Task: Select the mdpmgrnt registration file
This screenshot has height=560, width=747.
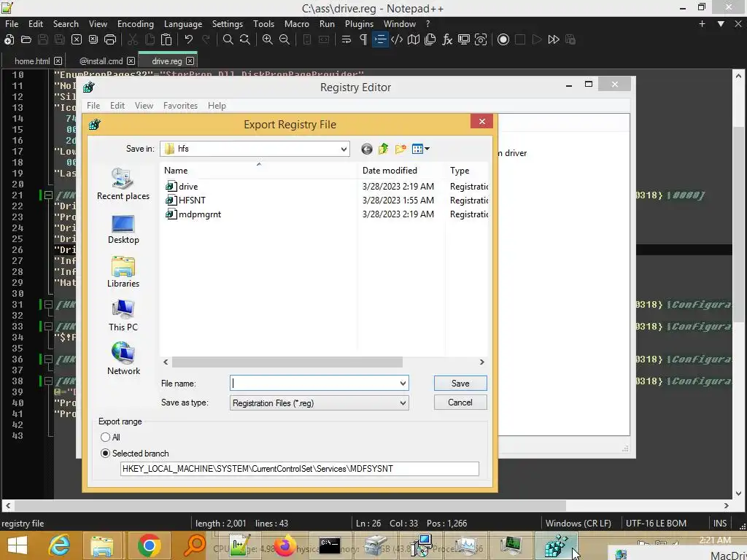Action: click(x=193, y=214)
